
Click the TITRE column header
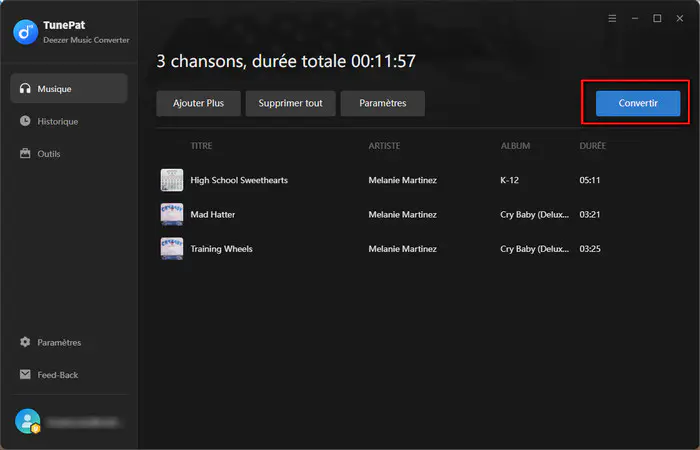click(201, 146)
